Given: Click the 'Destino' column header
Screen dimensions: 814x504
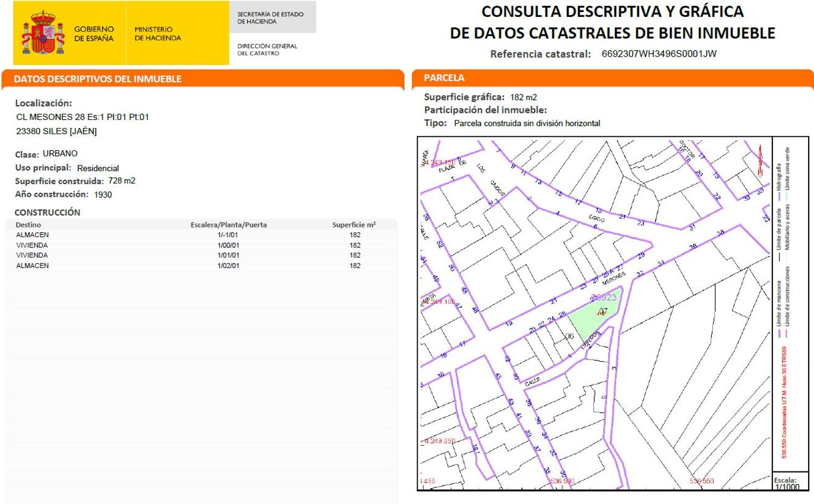Looking at the screenshot, I should 28,225.
